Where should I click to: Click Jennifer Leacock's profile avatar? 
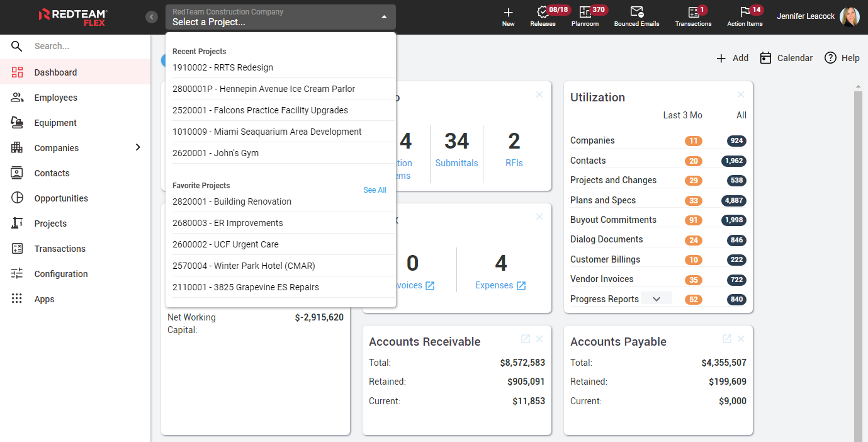click(849, 17)
